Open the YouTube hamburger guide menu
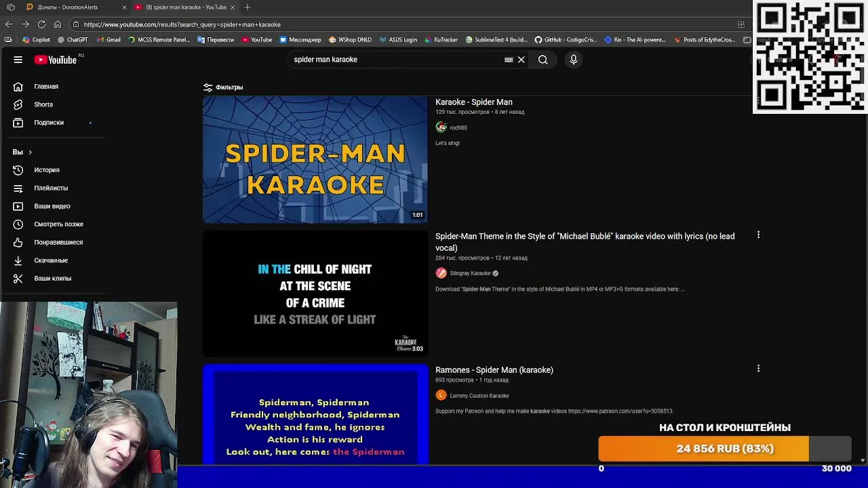868x488 pixels. point(18,60)
